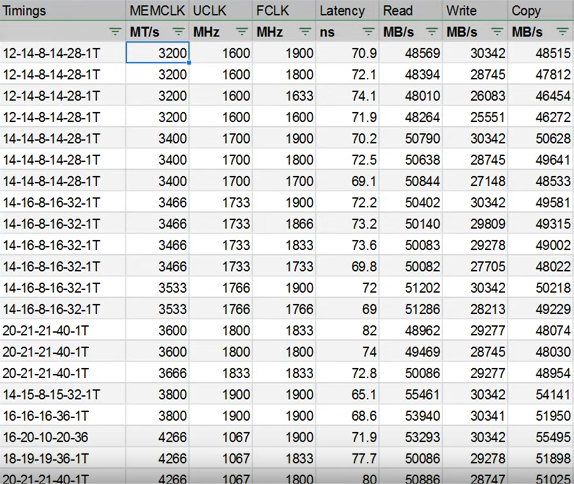Click the 16-20-10-20-36 timings cell

[63, 437]
